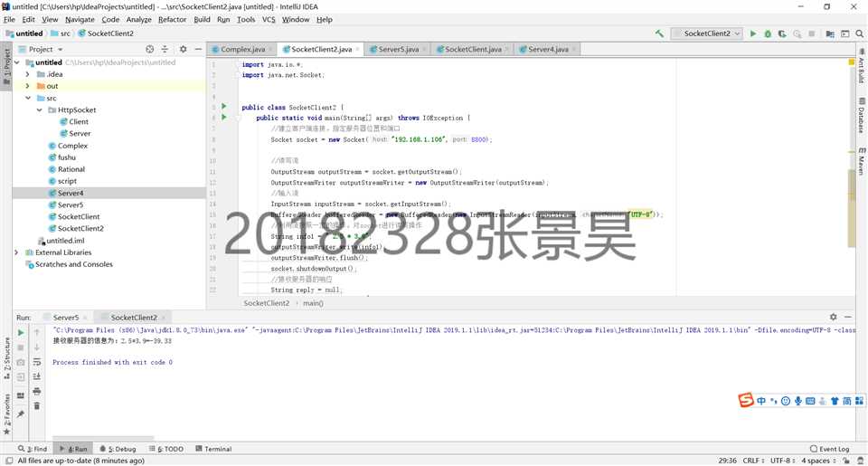Switch to the Server5 run tab
The width and height of the screenshot is (868, 466).
[66, 318]
